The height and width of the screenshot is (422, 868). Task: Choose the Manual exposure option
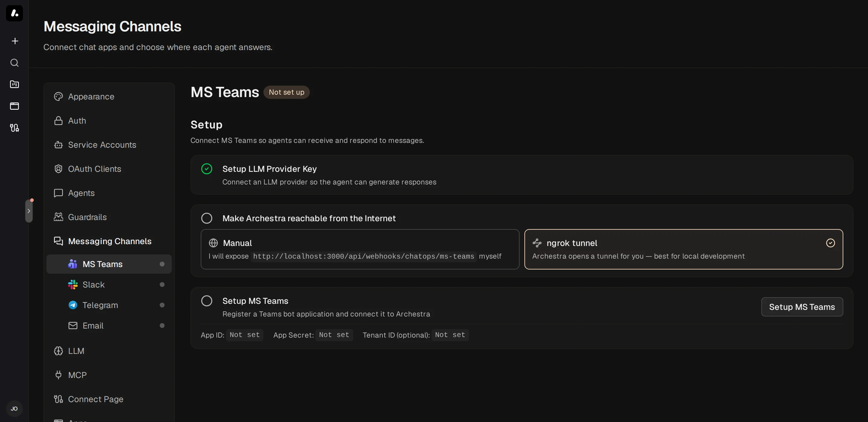coord(360,249)
